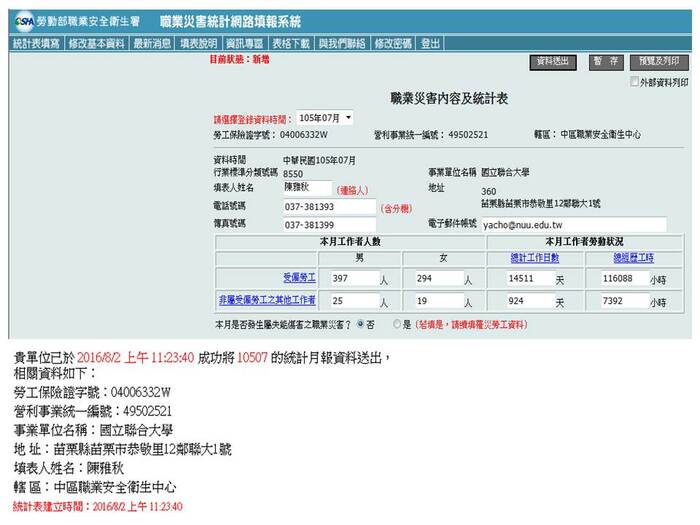Screen dimensions: 700x525
Task: Click the female 受僱勞工 count field 294
Action: (x=439, y=279)
